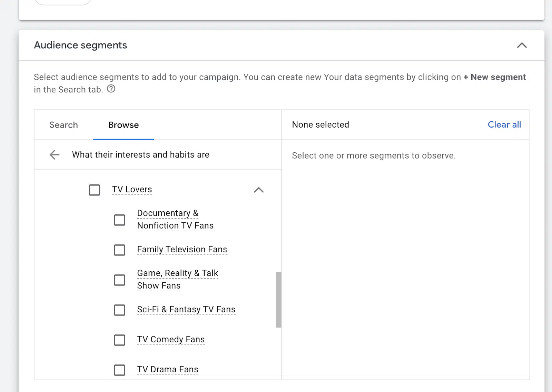This screenshot has height=392, width=552.
Task: Collapse the Audience segments section
Action: click(522, 45)
